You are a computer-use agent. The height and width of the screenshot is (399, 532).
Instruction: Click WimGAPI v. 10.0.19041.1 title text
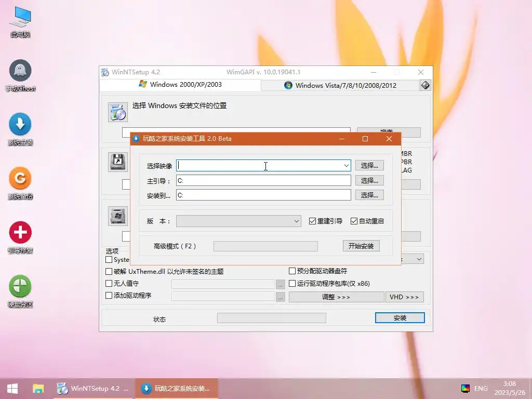pos(263,72)
